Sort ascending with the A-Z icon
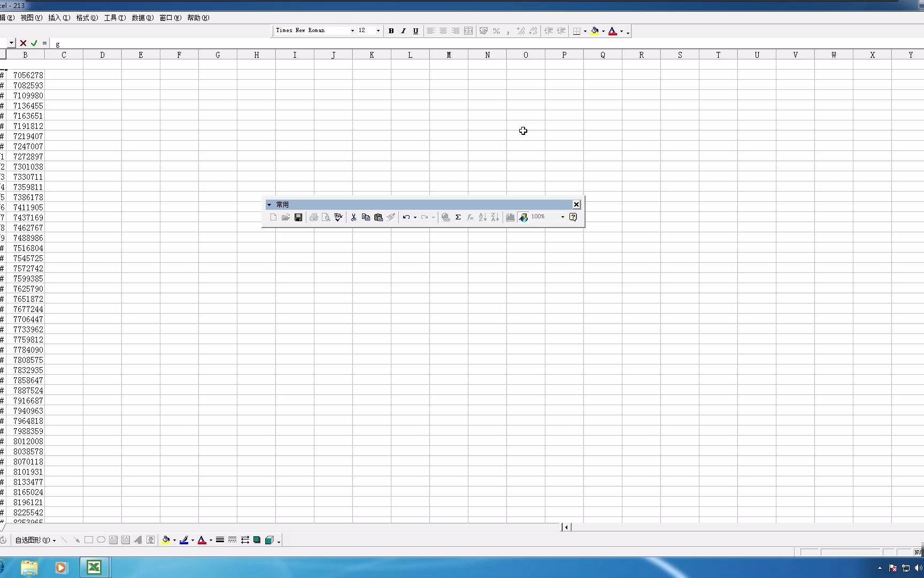 tap(482, 217)
